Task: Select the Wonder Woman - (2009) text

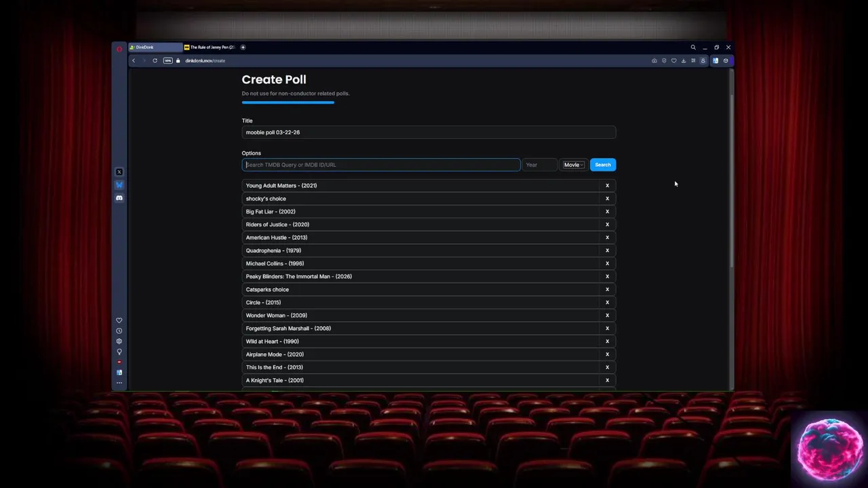Action: click(277, 315)
